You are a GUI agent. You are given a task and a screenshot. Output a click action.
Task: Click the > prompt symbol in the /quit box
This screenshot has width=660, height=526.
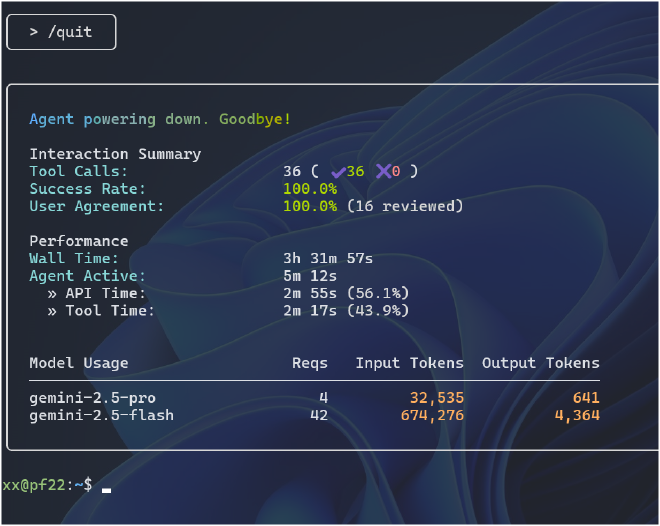point(34,32)
